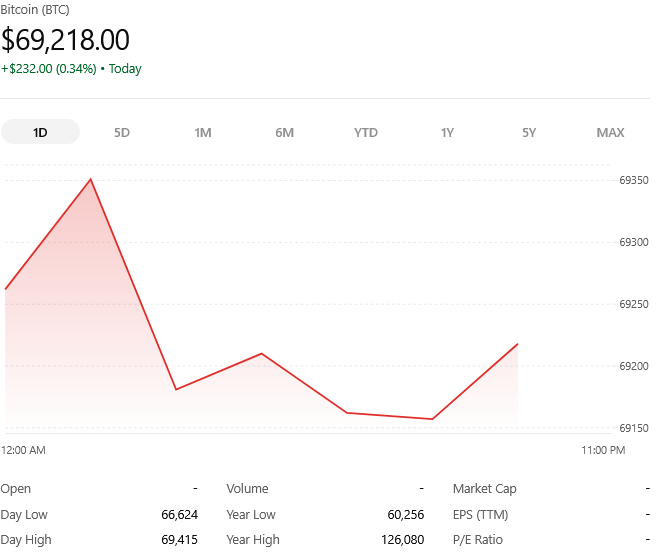This screenshot has height=552, width=660.
Task: Select the MAX time range
Action: [x=610, y=132]
